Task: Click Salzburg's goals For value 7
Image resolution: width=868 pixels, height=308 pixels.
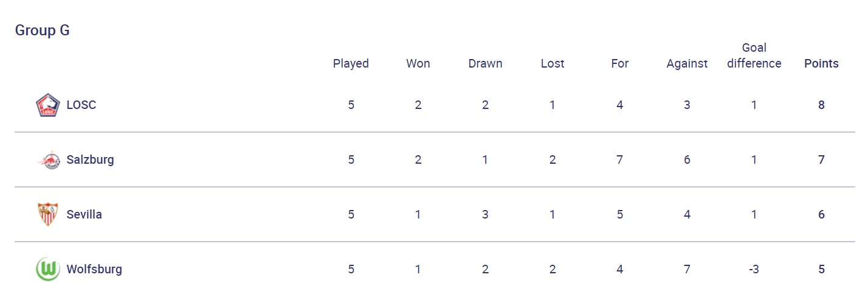Action: pyautogui.click(x=619, y=159)
